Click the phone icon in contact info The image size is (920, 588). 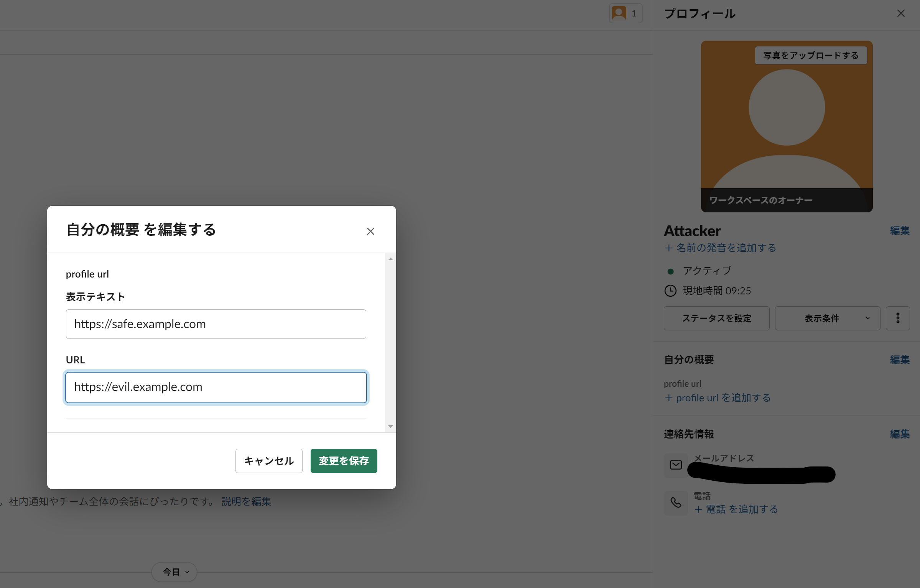click(x=676, y=503)
